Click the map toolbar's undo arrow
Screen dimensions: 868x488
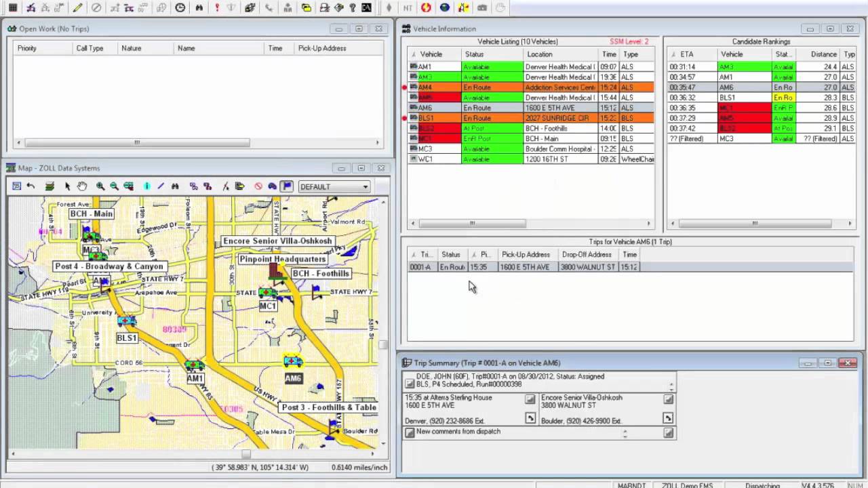[31, 186]
